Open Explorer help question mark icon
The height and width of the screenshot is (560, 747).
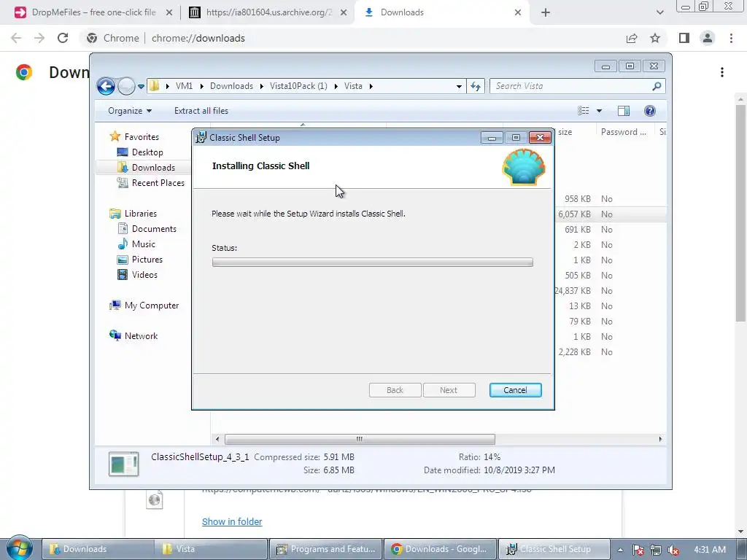click(x=650, y=111)
